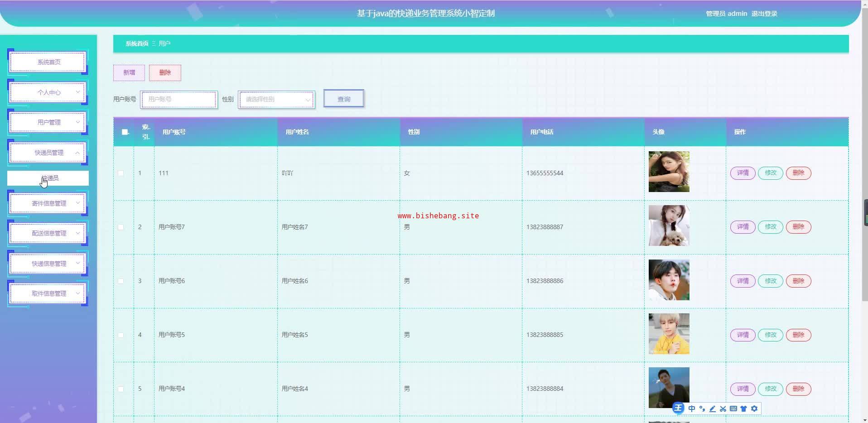Click the purple 新增 add button
The image size is (868, 423).
[129, 72]
